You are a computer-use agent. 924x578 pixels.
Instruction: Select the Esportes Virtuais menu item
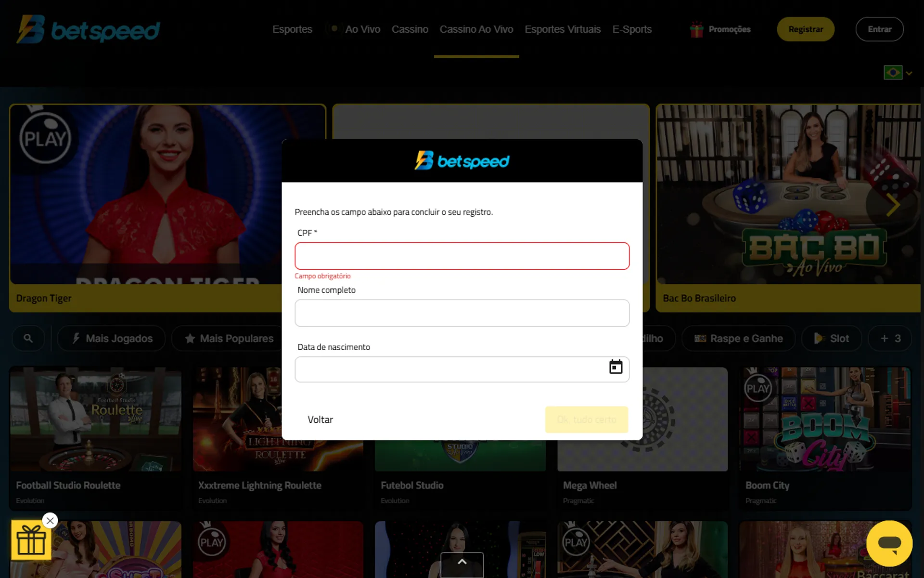[x=562, y=28]
